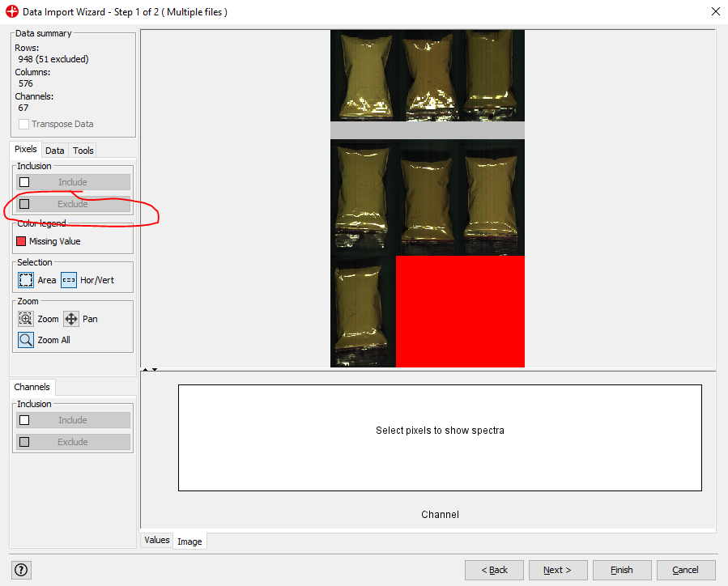This screenshot has height=586, width=728.
Task: Enable the Transpose Data checkbox
Action: (x=24, y=124)
